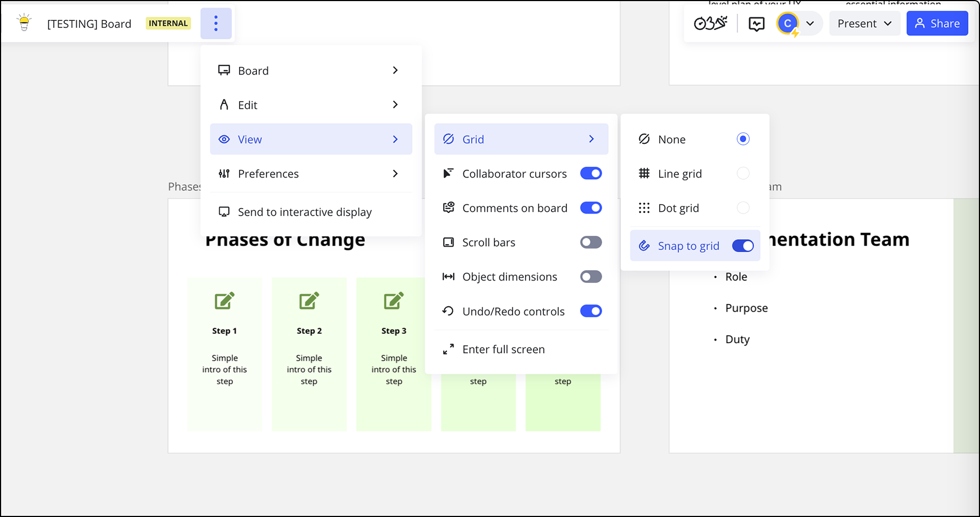Choose Send to interactive display
Image resolution: width=980 pixels, height=517 pixels.
[x=304, y=211]
